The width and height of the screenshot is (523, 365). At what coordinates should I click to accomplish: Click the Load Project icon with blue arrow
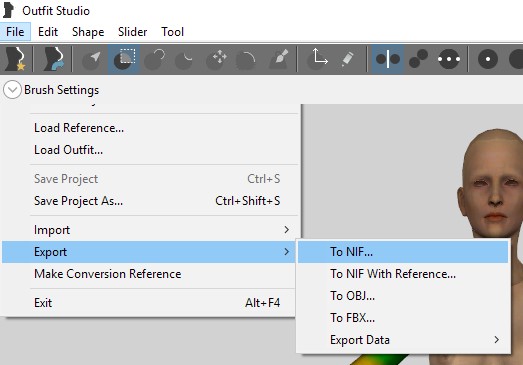coord(53,59)
